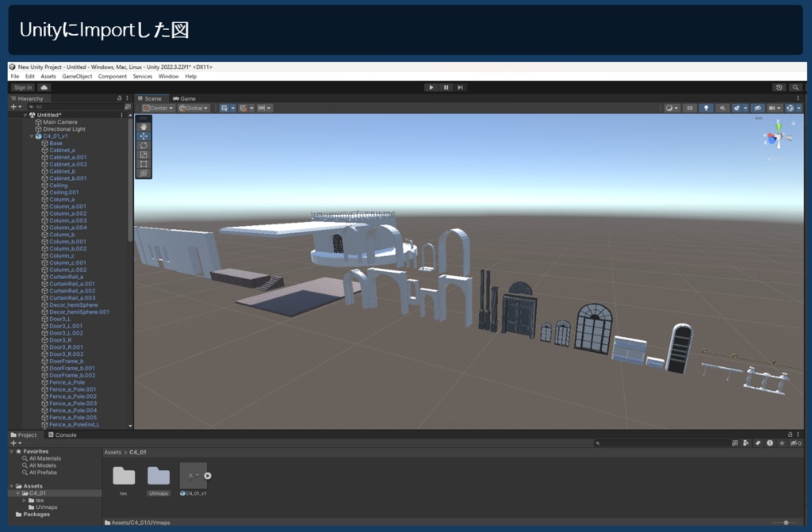Select the combined Transform tool

pos(144,173)
